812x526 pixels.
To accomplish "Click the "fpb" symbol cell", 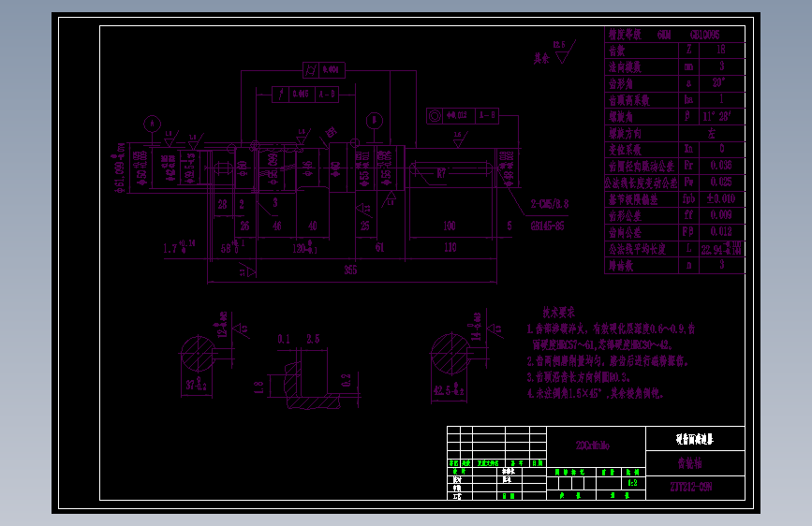I will pos(688,198).
